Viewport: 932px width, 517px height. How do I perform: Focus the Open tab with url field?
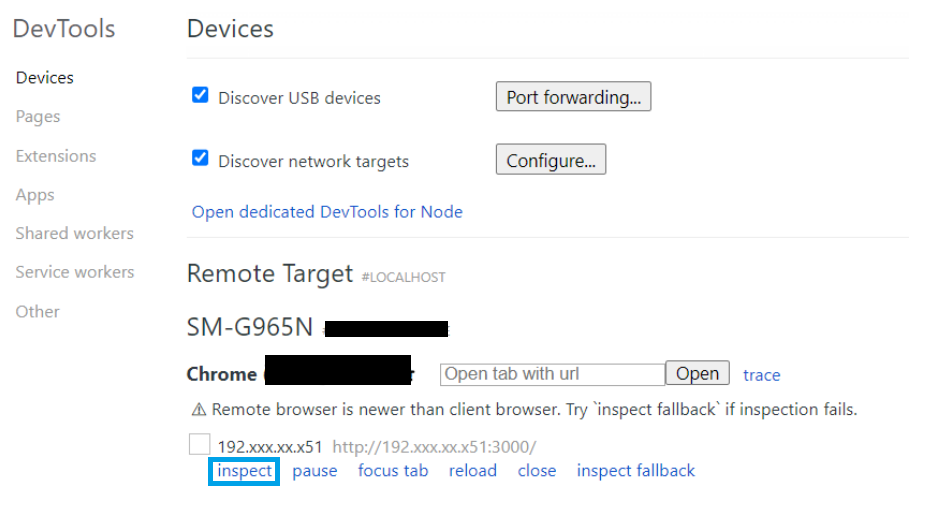click(552, 374)
